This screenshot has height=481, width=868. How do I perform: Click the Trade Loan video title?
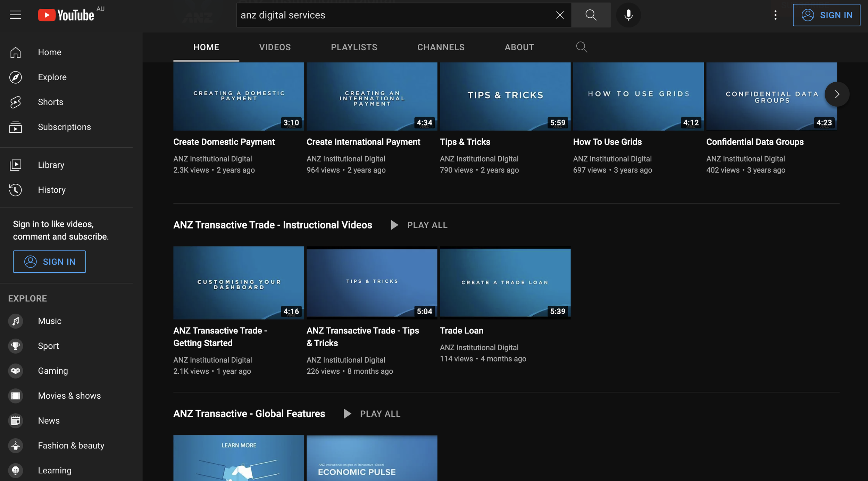461,331
